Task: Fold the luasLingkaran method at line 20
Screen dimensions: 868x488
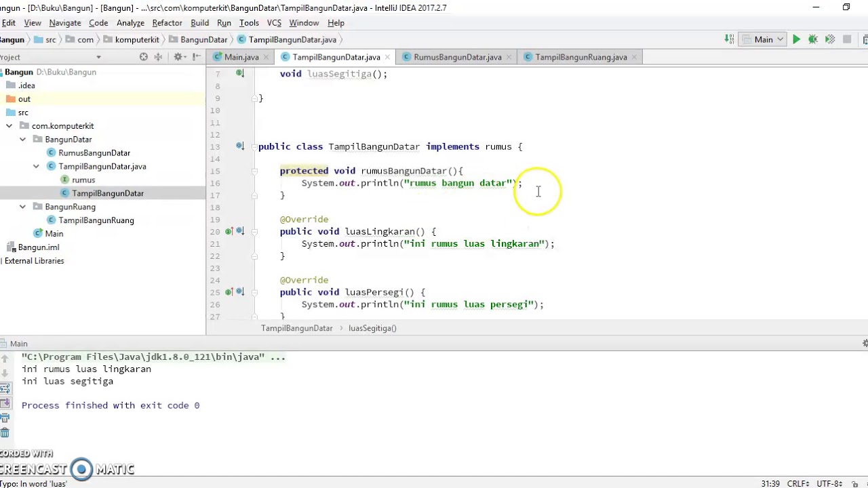Action: point(254,231)
